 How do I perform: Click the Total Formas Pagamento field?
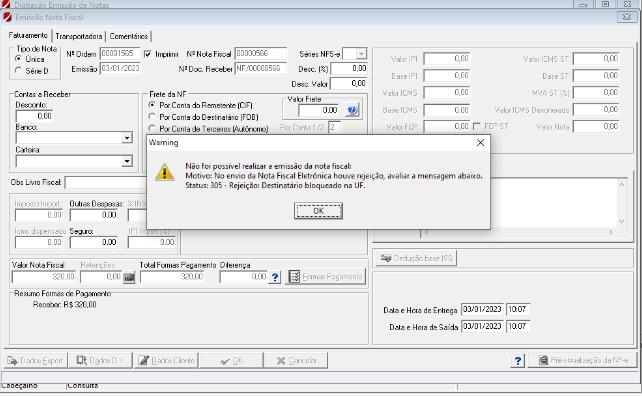[x=172, y=277]
